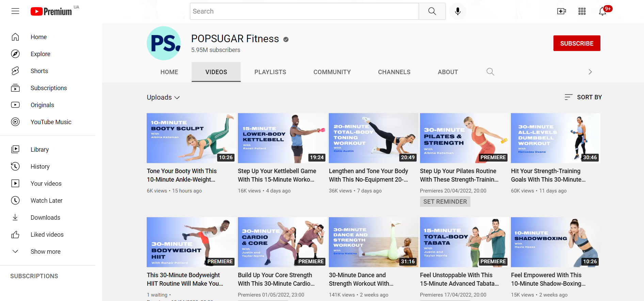Open the Create video icon
The image size is (644, 301).
(x=562, y=11)
